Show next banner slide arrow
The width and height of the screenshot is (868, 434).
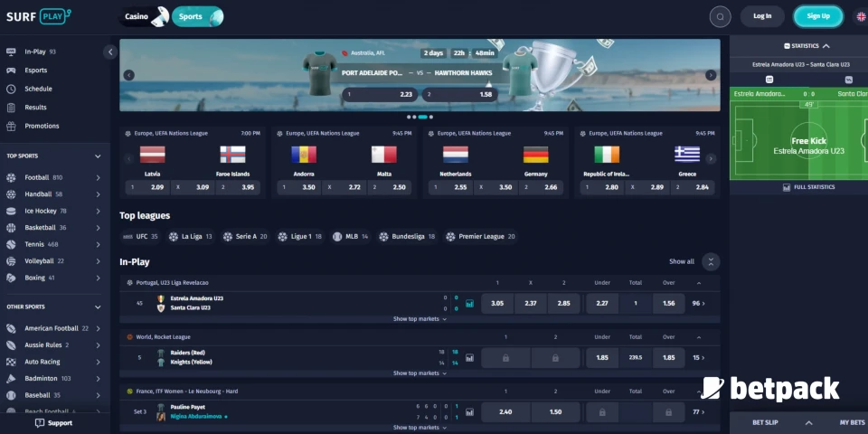(x=711, y=75)
